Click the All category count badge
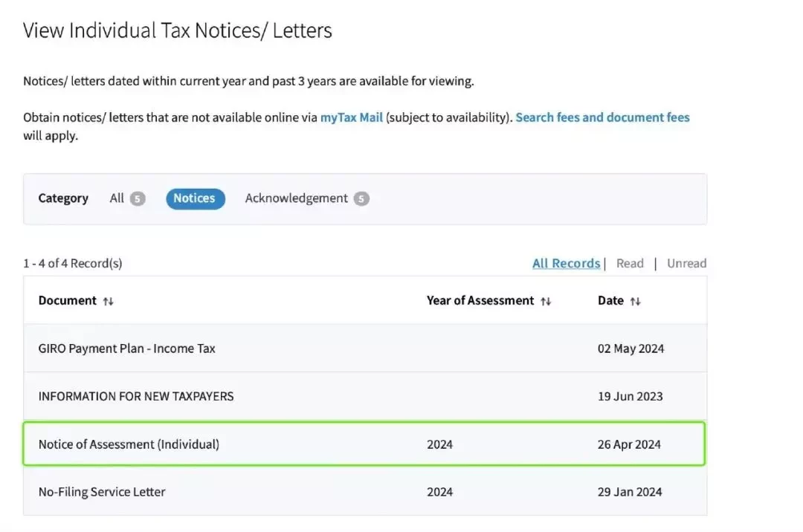 click(138, 198)
